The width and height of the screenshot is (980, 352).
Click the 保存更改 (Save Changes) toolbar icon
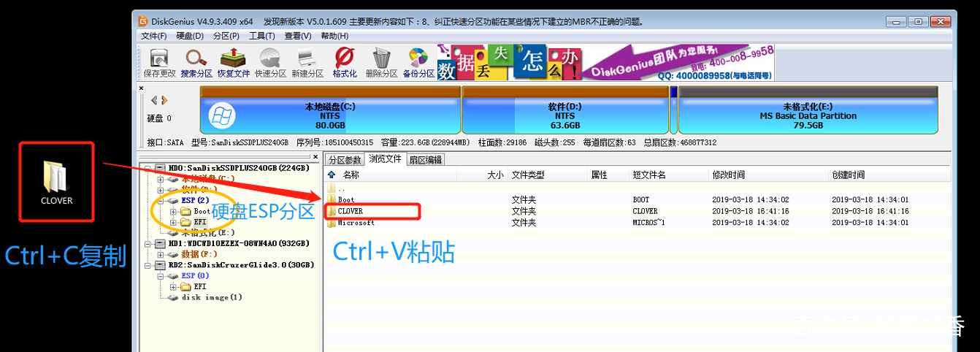(x=159, y=63)
